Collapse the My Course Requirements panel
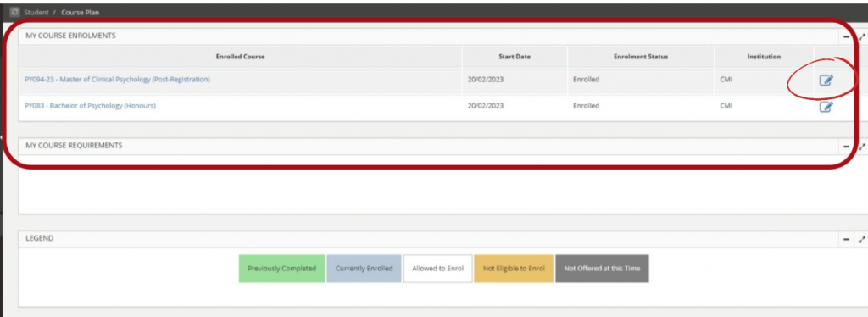 tap(846, 147)
